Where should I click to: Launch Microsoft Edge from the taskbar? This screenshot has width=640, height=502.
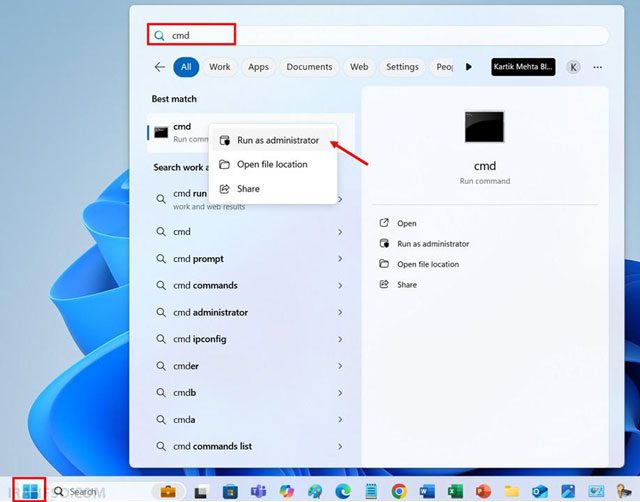(x=343, y=492)
